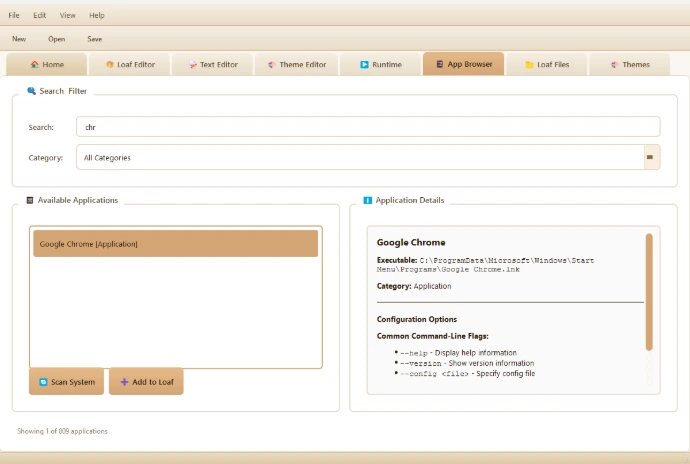Select Google Chrome [Application] in the list
690x464 pixels.
176,243
